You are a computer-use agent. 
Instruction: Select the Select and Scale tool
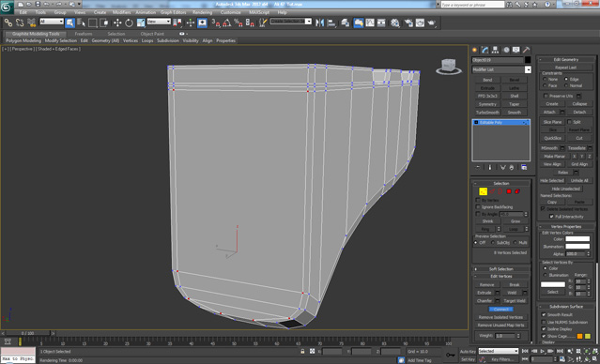click(x=141, y=23)
